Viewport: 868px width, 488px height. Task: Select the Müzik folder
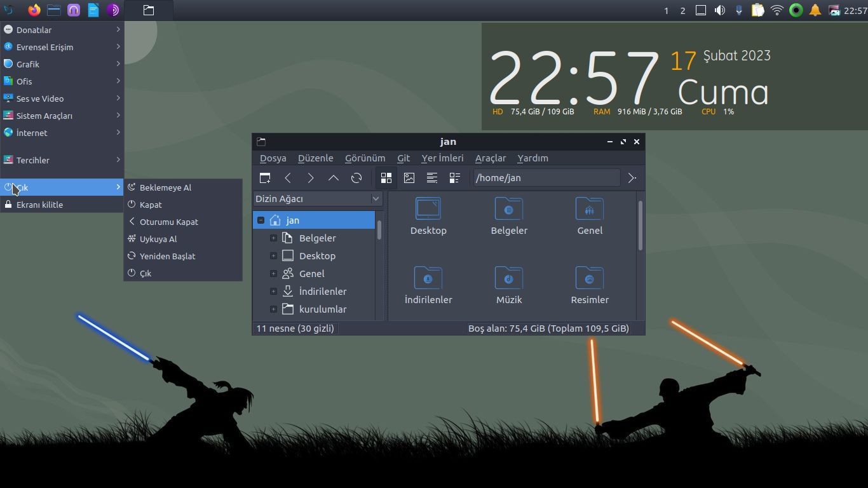click(508, 285)
